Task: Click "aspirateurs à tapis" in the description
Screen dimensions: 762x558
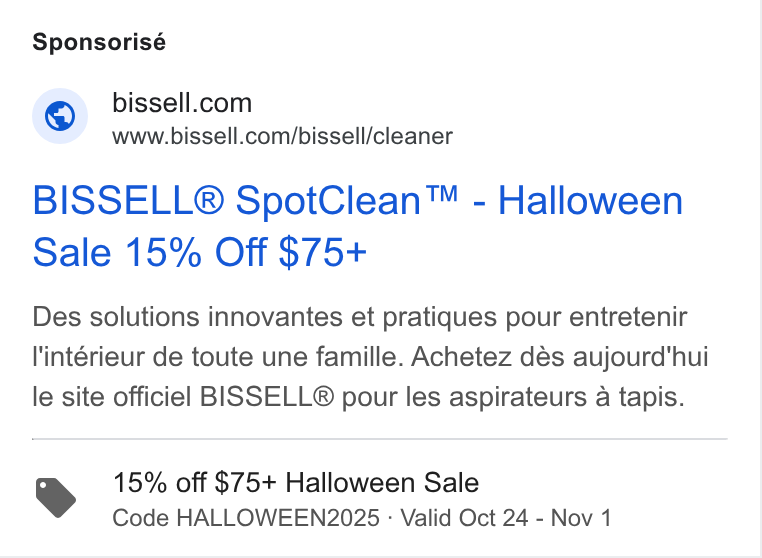Action: tap(567, 397)
